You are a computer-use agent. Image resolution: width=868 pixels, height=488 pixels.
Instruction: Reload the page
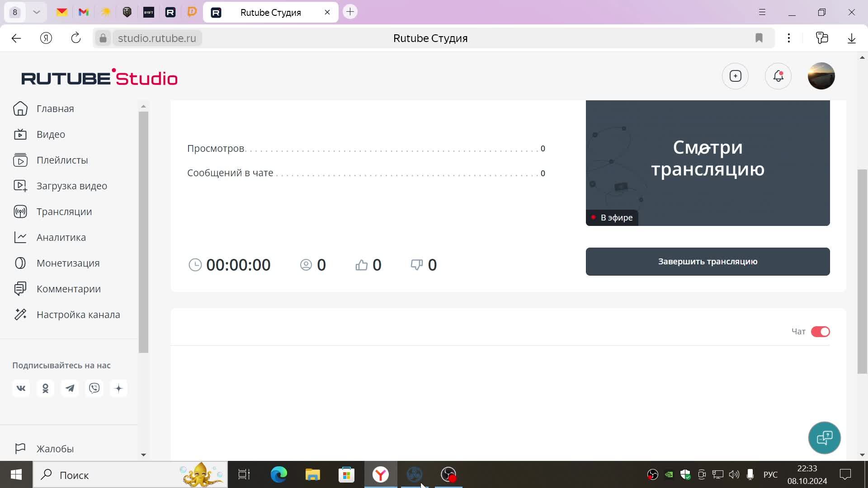pos(76,38)
